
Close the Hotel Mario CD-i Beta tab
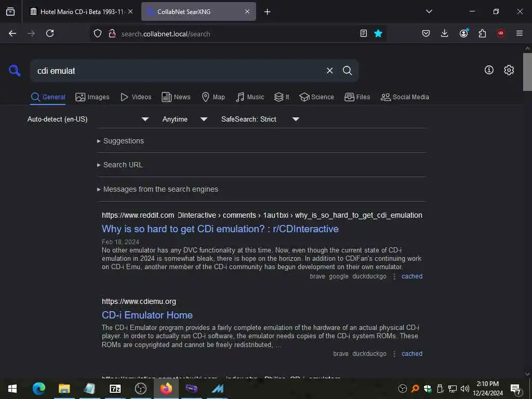pos(130,11)
